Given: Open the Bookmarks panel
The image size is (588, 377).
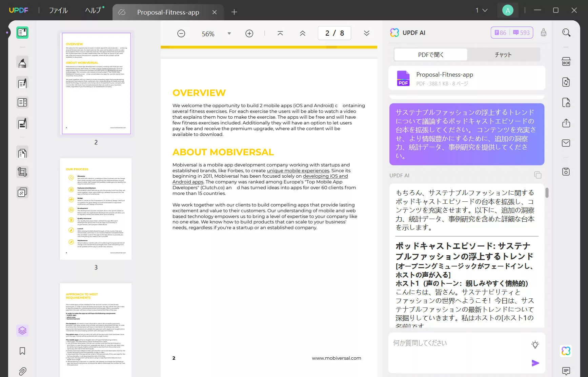Looking at the screenshot, I should tap(22, 351).
